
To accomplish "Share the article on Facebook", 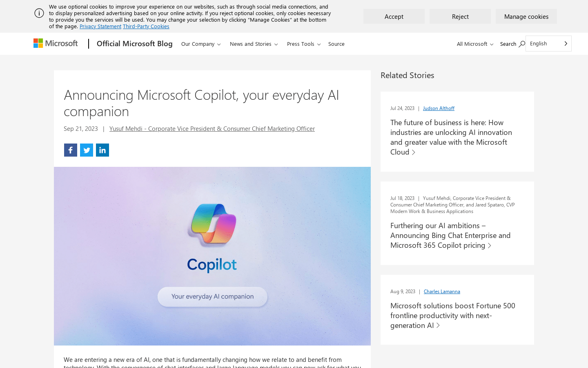I will (x=70, y=150).
